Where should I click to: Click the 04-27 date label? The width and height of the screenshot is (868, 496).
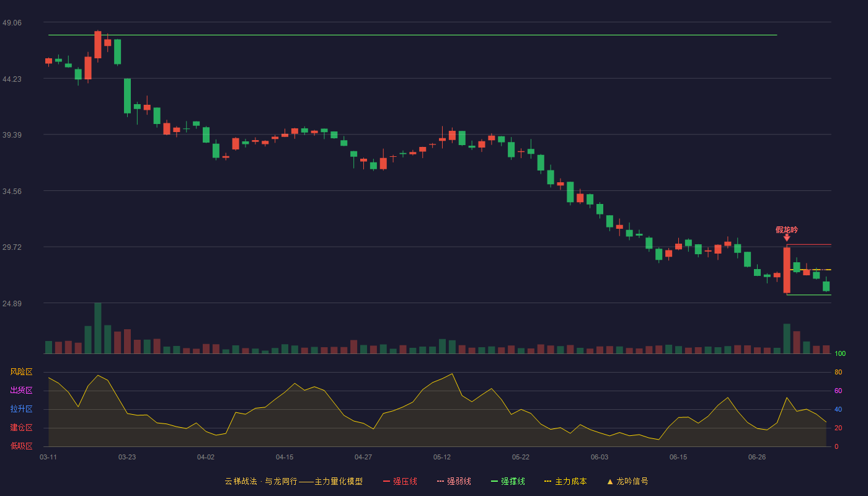(363, 457)
